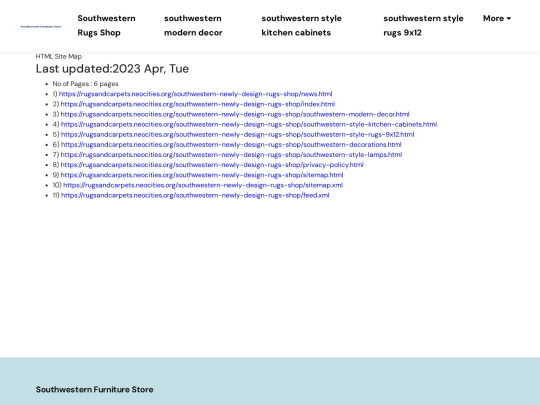Viewport: 540px width, 405px height.
Task: Follow the feed.xml link
Action: [195, 195]
